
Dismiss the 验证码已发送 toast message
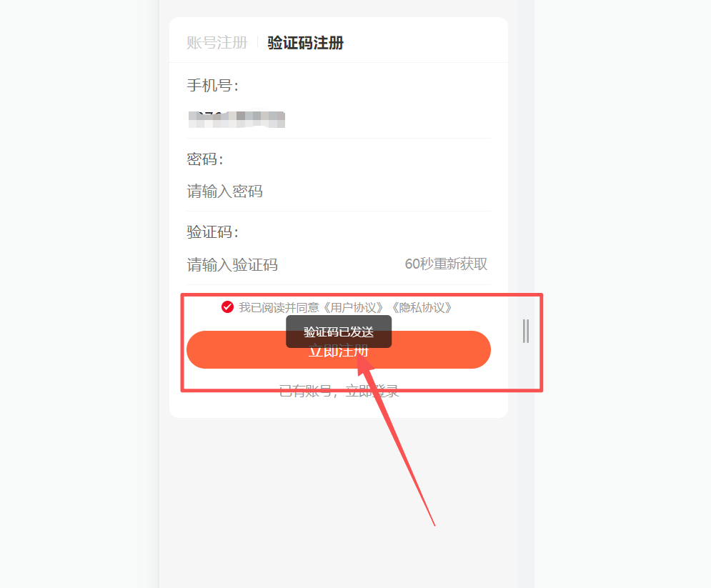click(338, 332)
